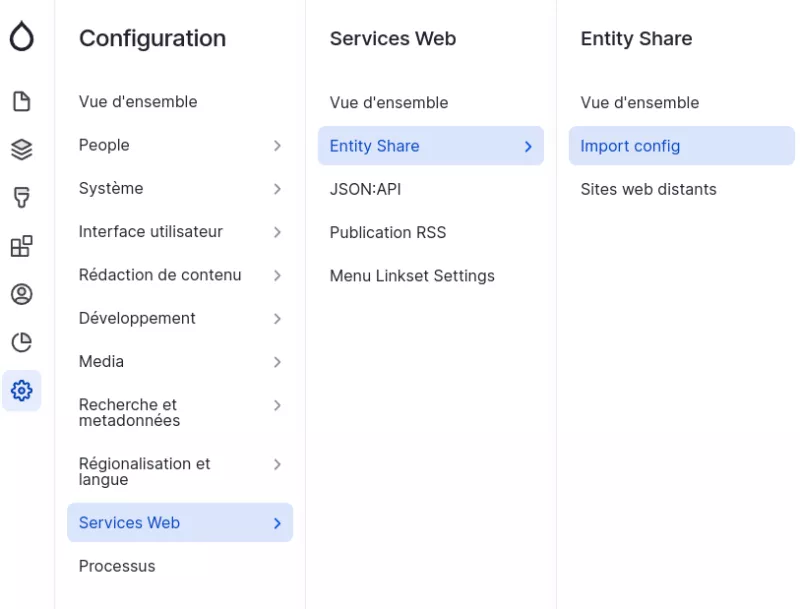Image resolution: width=800 pixels, height=609 pixels.
Task: Expand the Media submenu chevron
Action: (x=277, y=362)
